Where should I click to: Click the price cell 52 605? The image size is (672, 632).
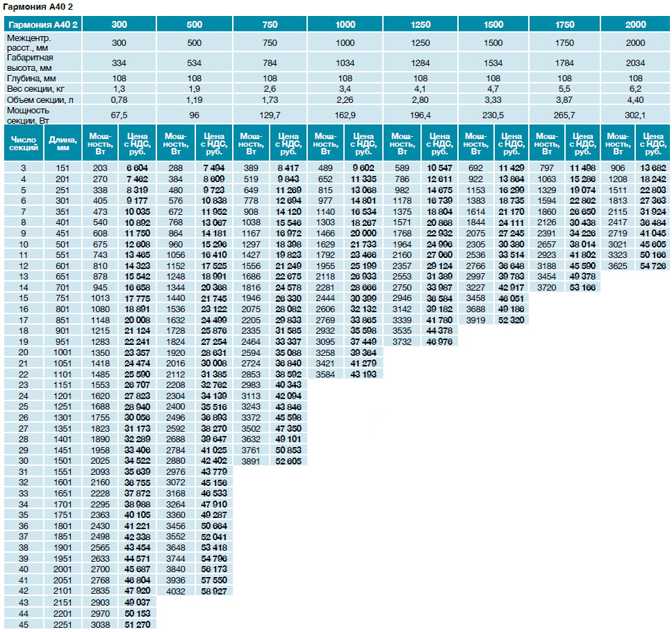[x=288, y=462]
